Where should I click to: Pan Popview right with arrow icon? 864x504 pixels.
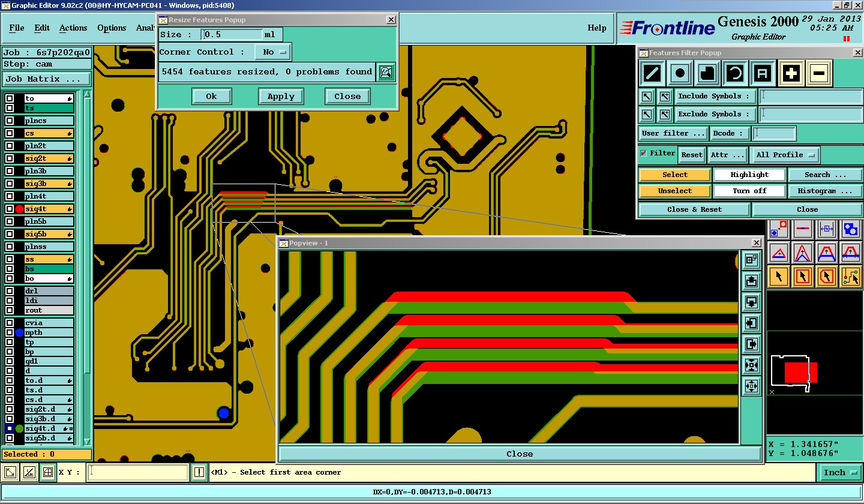pos(751,344)
